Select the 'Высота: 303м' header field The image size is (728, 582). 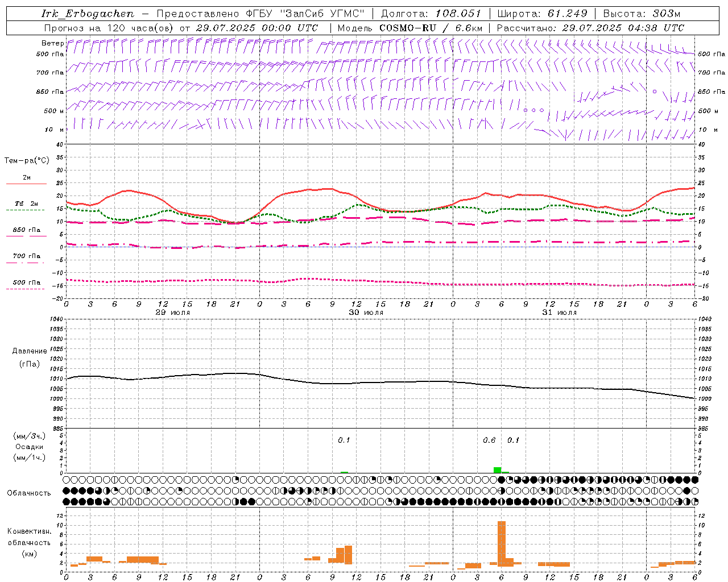642,14
